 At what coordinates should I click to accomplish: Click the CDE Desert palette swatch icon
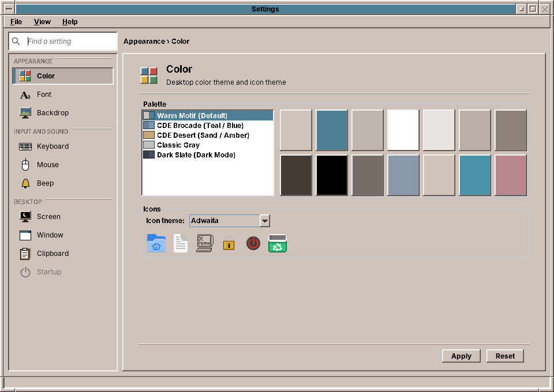(149, 135)
